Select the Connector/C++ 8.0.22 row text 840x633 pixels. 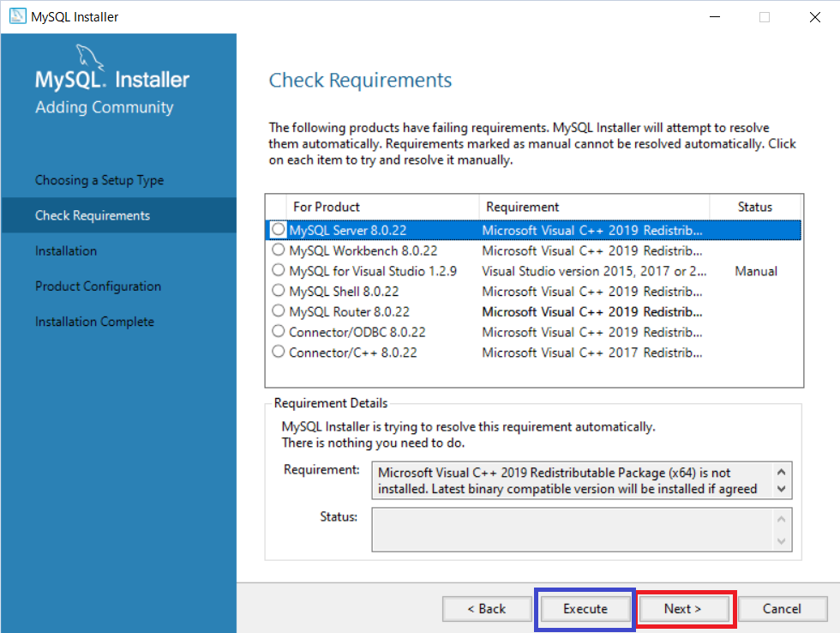coord(353,353)
